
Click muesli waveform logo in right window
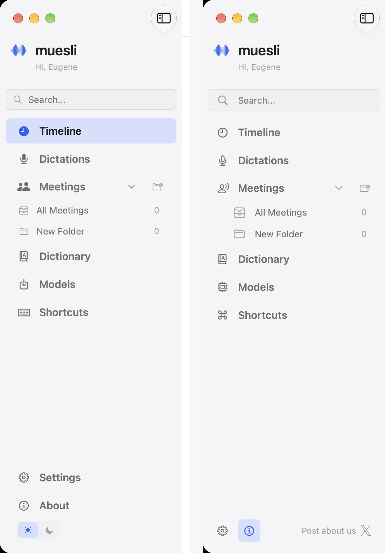click(222, 50)
